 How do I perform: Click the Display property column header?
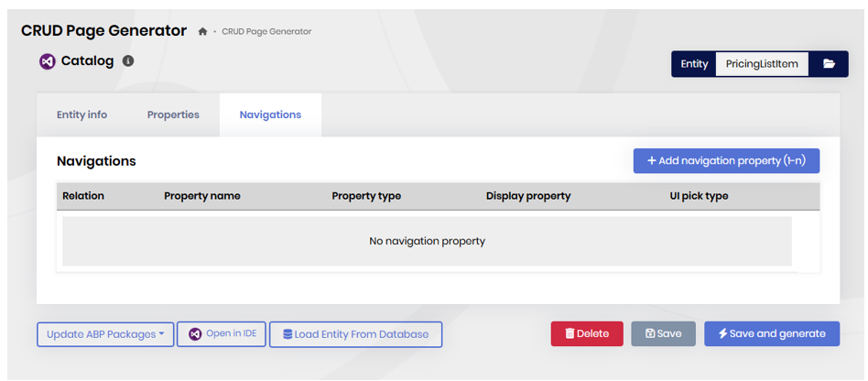[528, 196]
